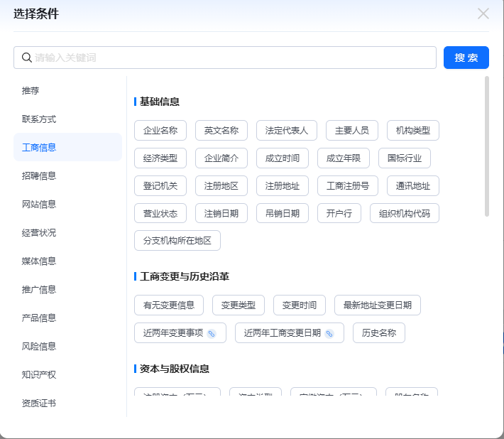This screenshot has height=439, width=504.
Task: Choose the 企业简介 tag
Action: 221,158
